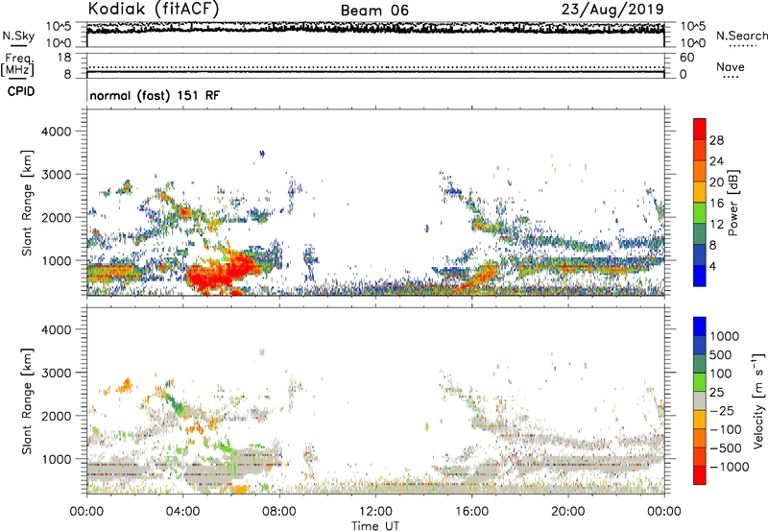This screenshot has width=768, height=532.
Task: Click value '-1000' on the Velocity colorbar
Action: (x=729, y=467)
